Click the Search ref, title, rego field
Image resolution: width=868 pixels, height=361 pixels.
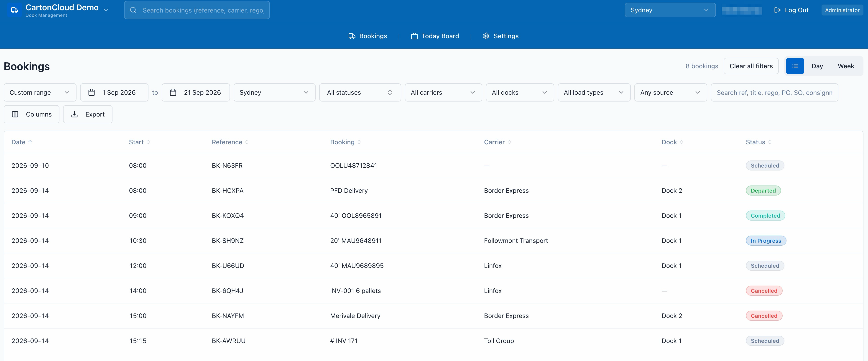click(x=774, y=92)
